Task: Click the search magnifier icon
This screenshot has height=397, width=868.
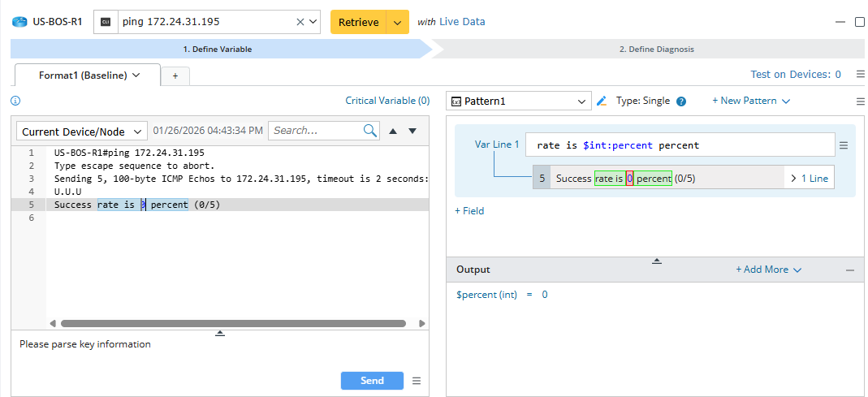Action: (x=370, y=131)
